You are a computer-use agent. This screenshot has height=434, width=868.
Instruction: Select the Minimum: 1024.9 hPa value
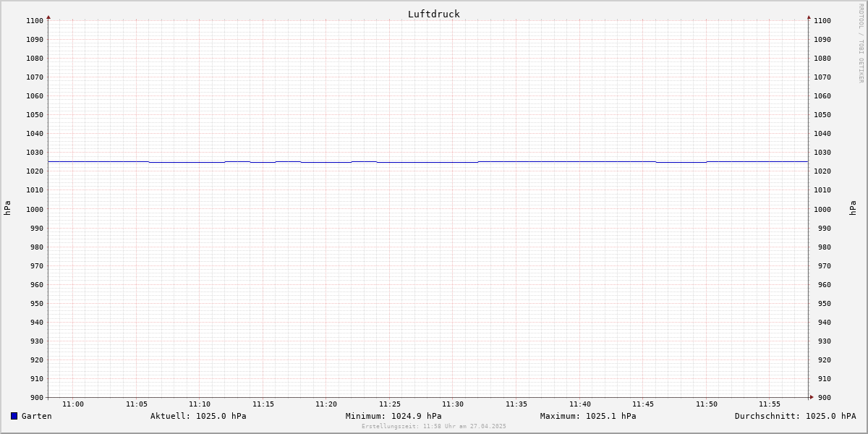click(393, 416)
